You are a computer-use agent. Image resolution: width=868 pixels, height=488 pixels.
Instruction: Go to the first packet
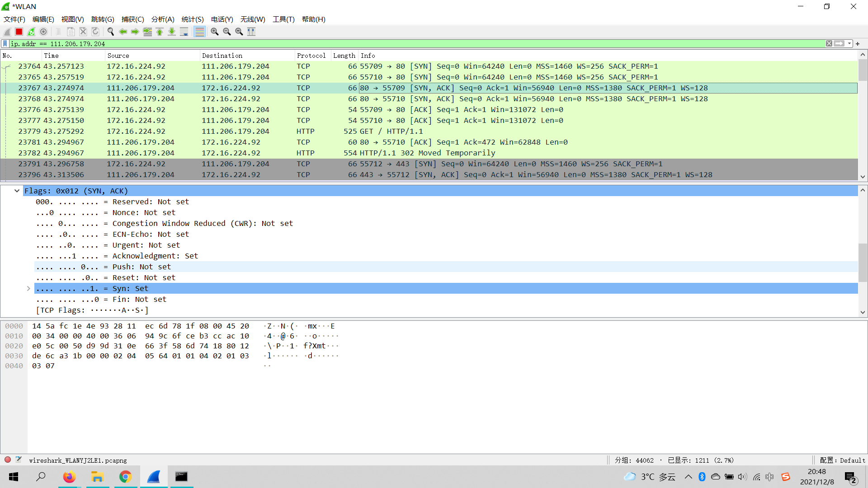tap(160, 32)
